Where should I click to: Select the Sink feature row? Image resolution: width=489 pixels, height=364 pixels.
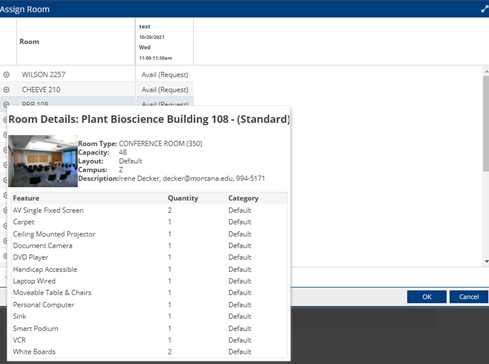tap(149, 316)
